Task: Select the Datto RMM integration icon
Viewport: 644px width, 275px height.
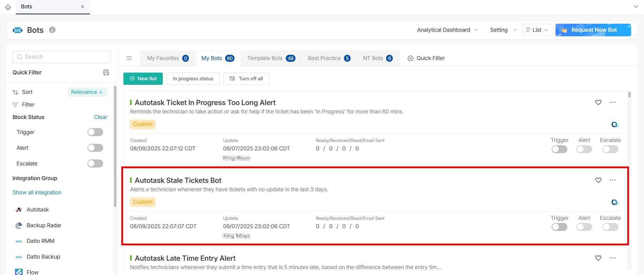Action: point(19,241)
